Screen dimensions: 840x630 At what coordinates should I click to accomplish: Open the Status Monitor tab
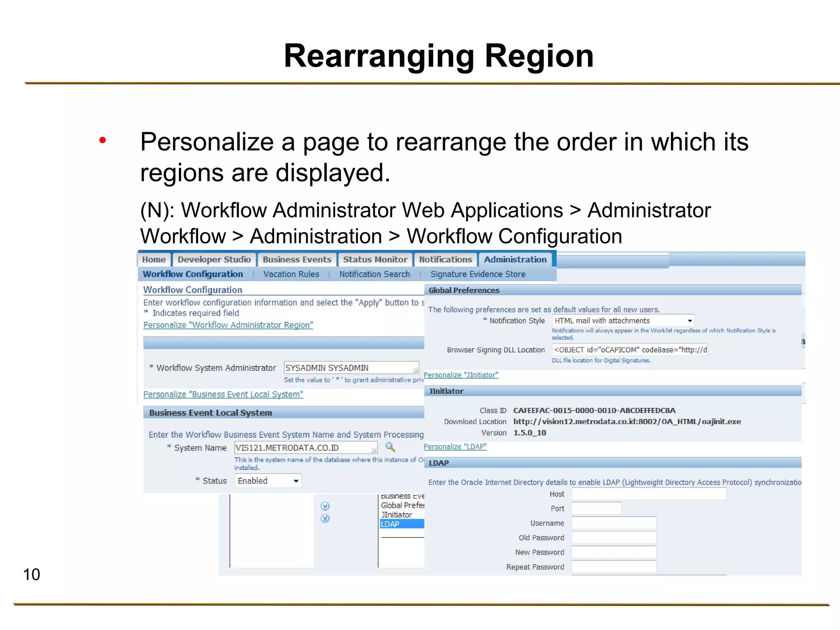(x=375, y=259)
